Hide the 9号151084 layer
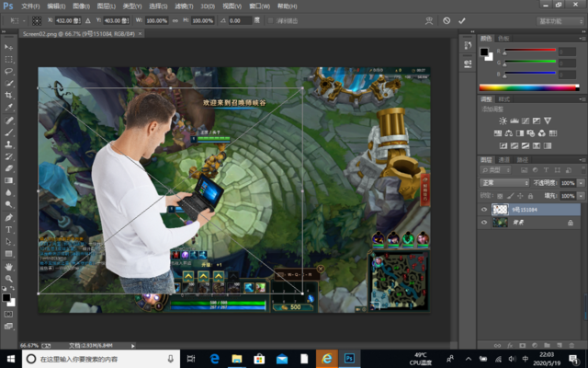The width and height of the screenshot is (588, 368). click(x=484, y=210)
